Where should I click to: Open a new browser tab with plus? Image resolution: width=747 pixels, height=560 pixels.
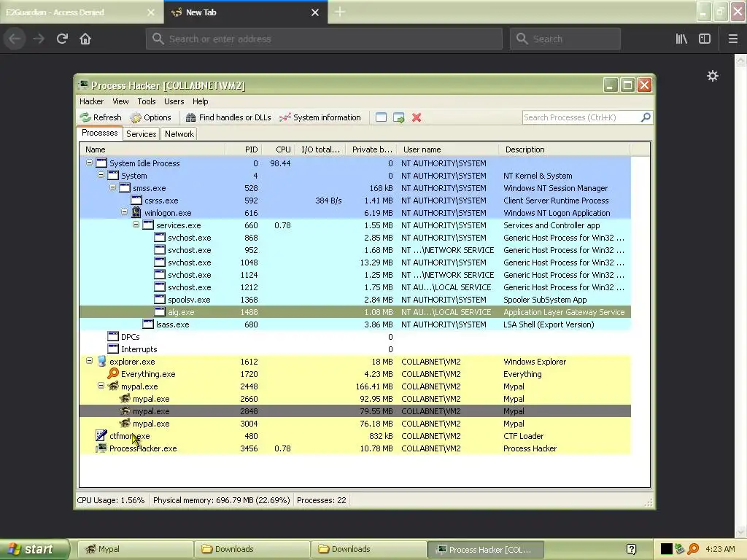click(340, 12)
